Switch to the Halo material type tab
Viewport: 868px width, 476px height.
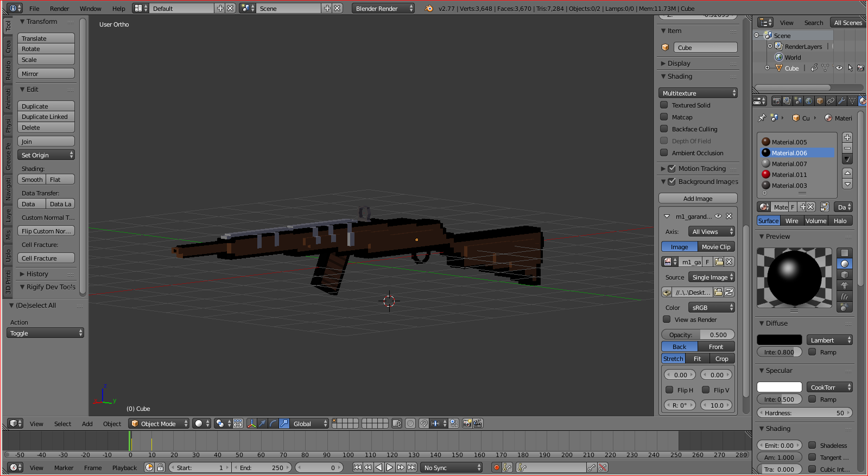(840, 220)
